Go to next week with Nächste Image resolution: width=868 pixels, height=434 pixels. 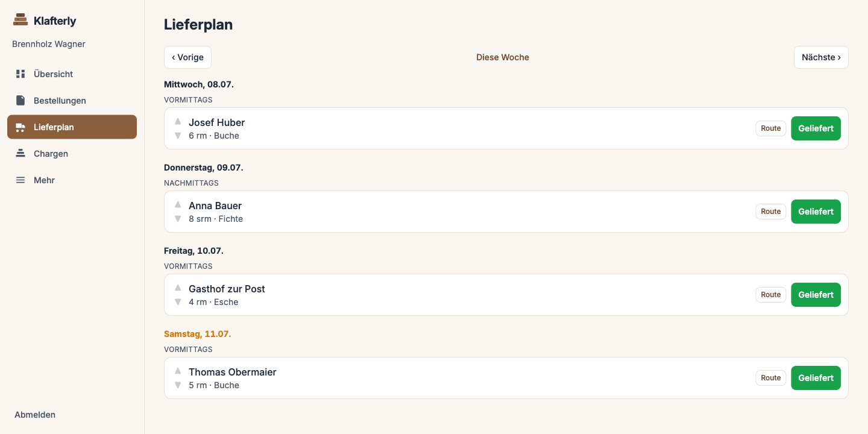(821, 57)
